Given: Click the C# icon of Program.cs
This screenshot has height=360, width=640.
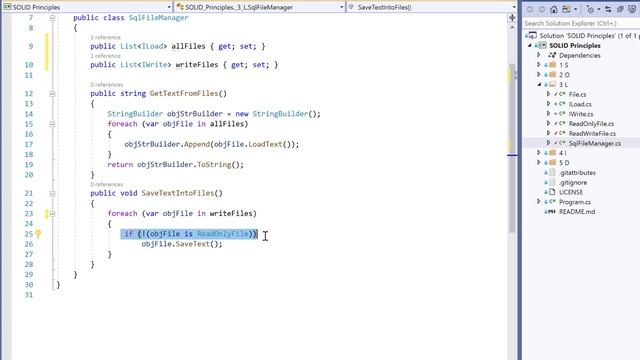Looking at the screenshot, I should pos(552,202).
